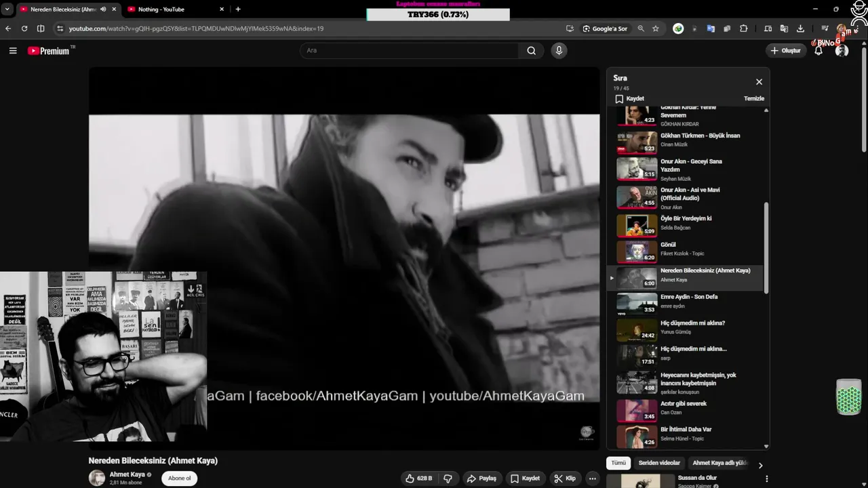Select Ahmet Kaya adlı yükleyen chip
Viewport: 868px width, 488px height.
719,463
